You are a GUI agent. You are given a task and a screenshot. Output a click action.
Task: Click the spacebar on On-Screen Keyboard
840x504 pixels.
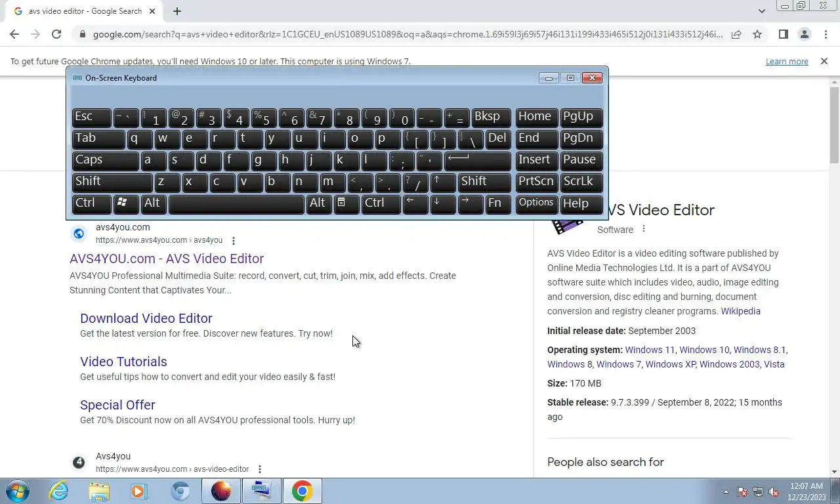pos(236,203)
